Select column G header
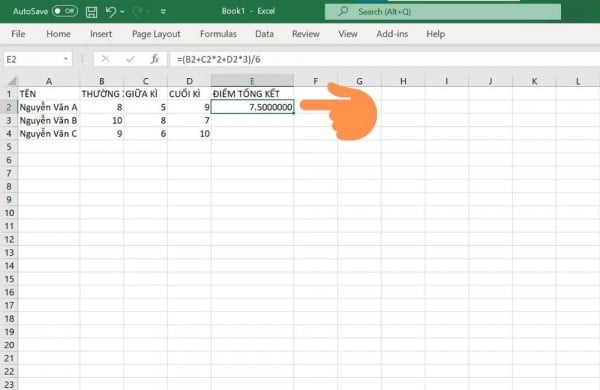This screenshot has height=390, width=600. [359, 81]
